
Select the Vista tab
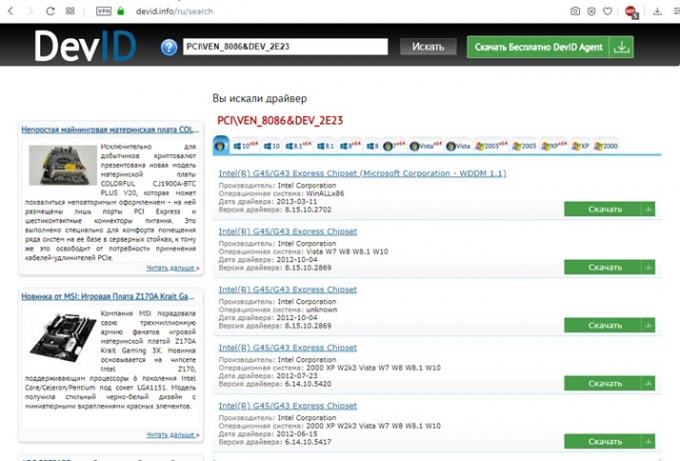pyautogui.click(x=458, y=146)
